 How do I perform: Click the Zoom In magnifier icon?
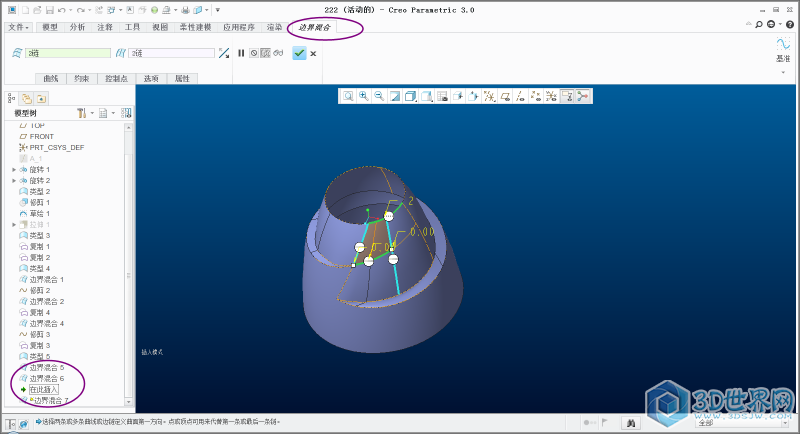click(364, 96)
